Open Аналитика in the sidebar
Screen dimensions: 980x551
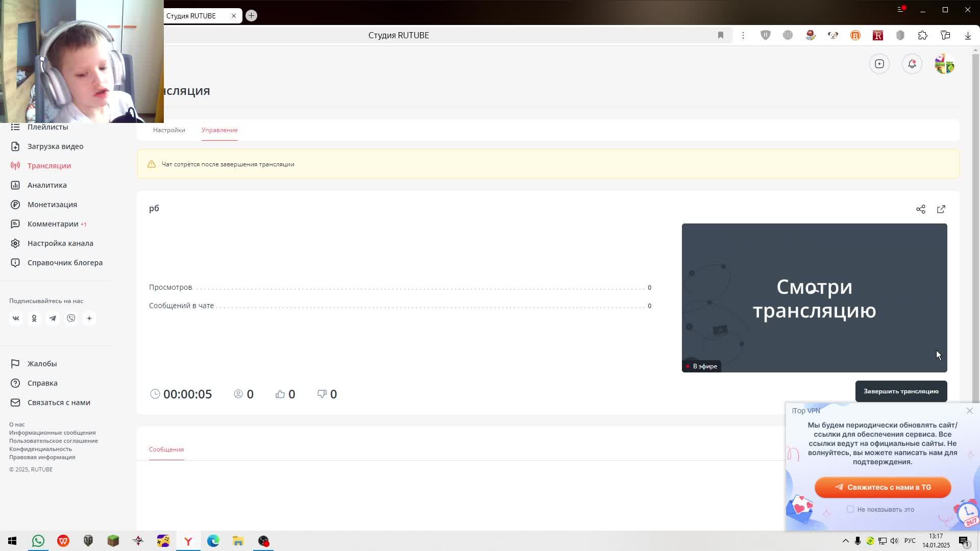coord(47,185)
